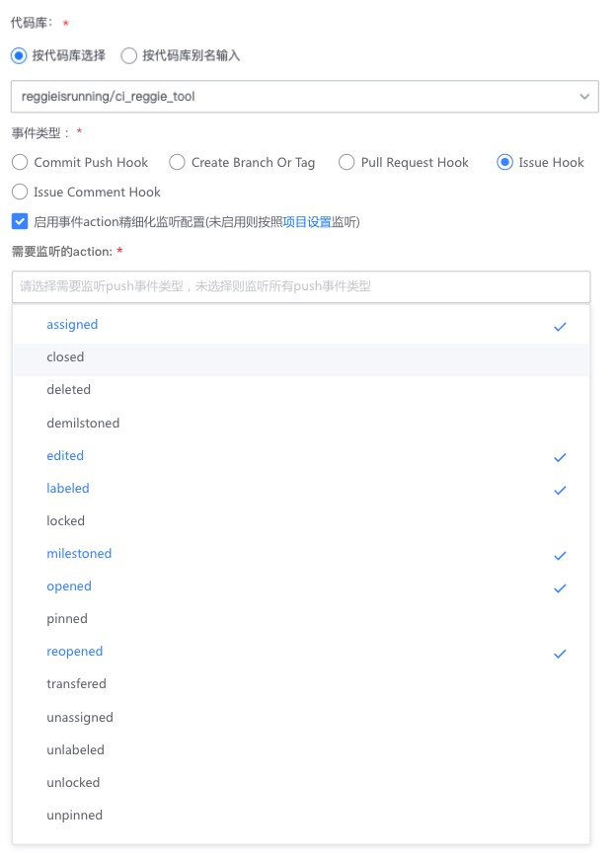The image size is (616, 859).
Task: Choose Create Branch Or Tag event type
Action: pos(177,162)
